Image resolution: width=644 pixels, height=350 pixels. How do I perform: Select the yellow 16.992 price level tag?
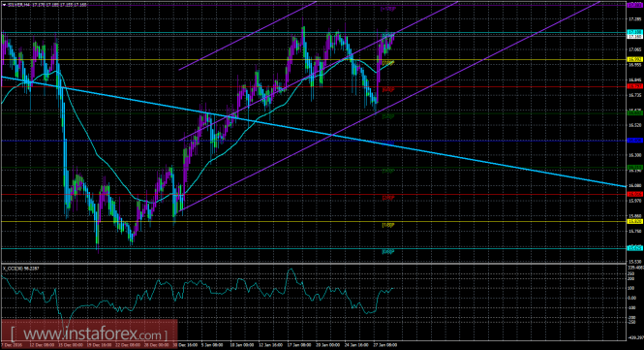click(635, 60)
